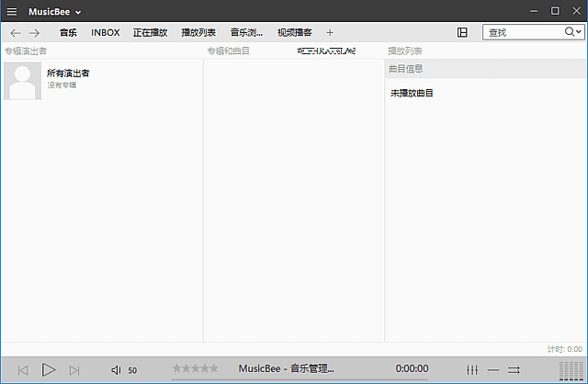This screenshot has width=588, height=384.
Task: Expand the MusicBee title dropdown
Action: [78, 12]
